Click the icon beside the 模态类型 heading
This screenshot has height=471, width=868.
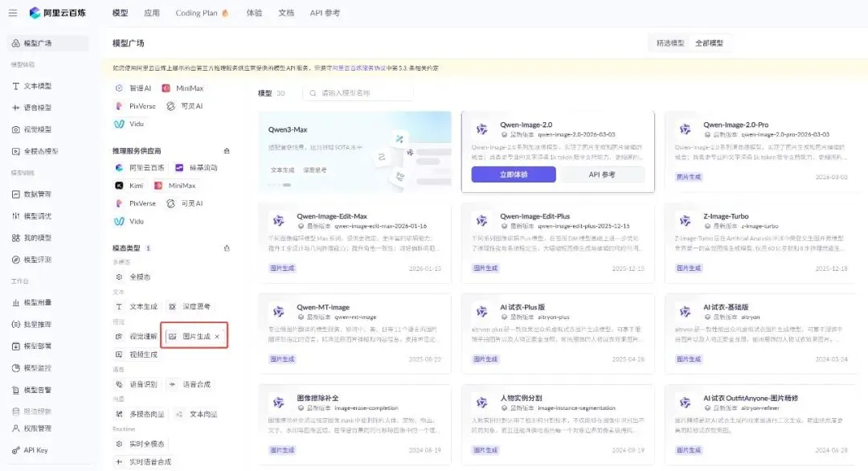[x=227, y=248]
